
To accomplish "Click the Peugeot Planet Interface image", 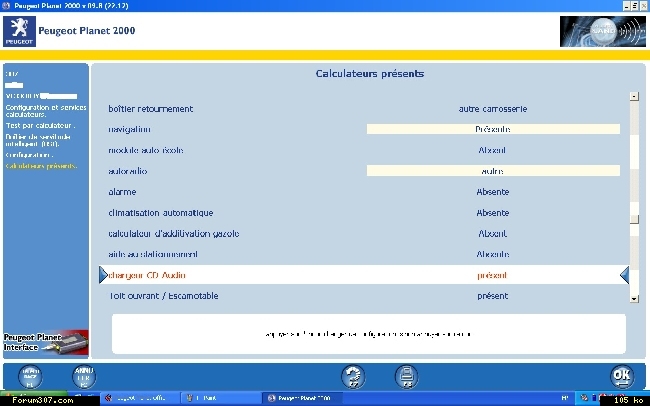I will (x=46, y=343).
